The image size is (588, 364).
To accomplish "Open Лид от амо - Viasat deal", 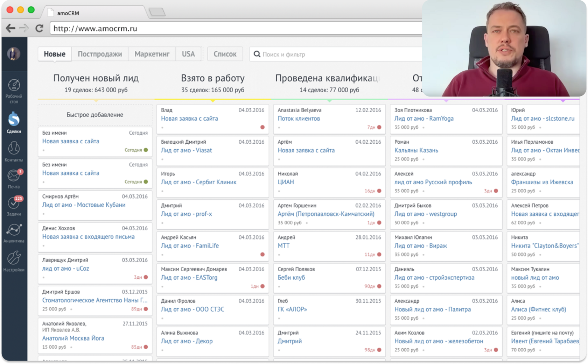I will [187, 150].
